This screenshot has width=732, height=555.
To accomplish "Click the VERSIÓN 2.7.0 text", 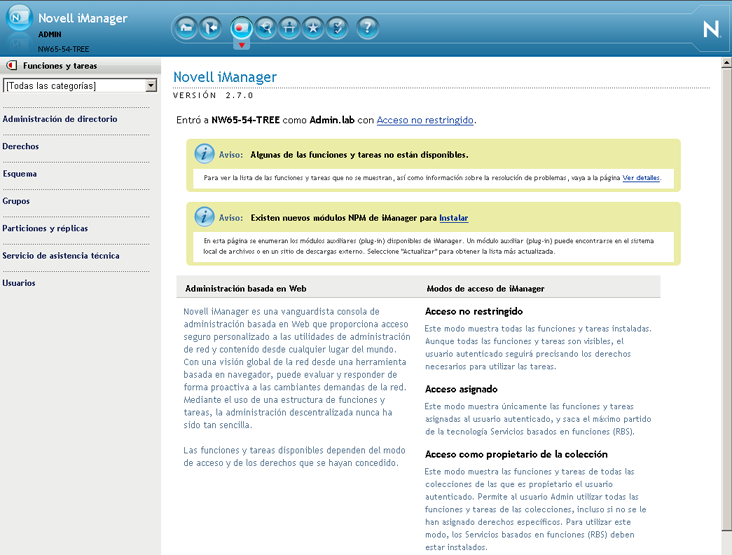I will [213, 95].
